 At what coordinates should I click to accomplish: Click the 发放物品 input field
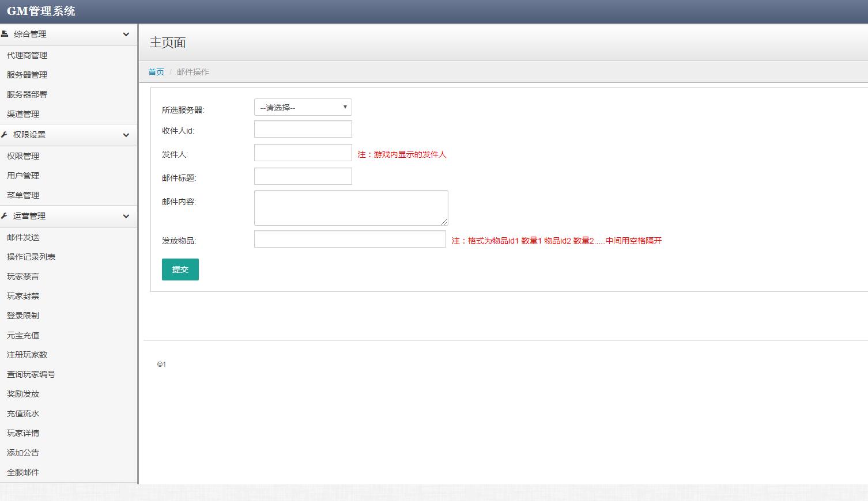(350, 239)
